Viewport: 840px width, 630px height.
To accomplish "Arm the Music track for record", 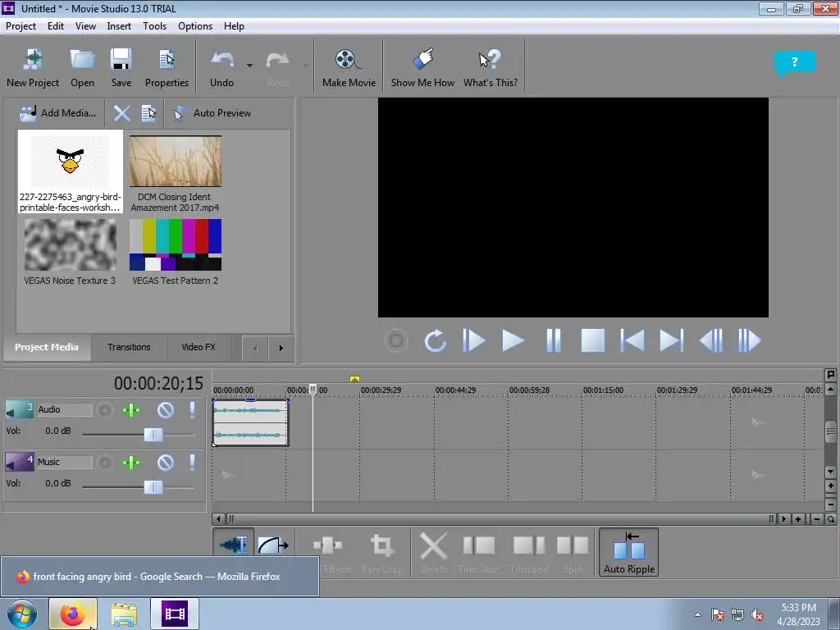I will click(x=105, y=463).
